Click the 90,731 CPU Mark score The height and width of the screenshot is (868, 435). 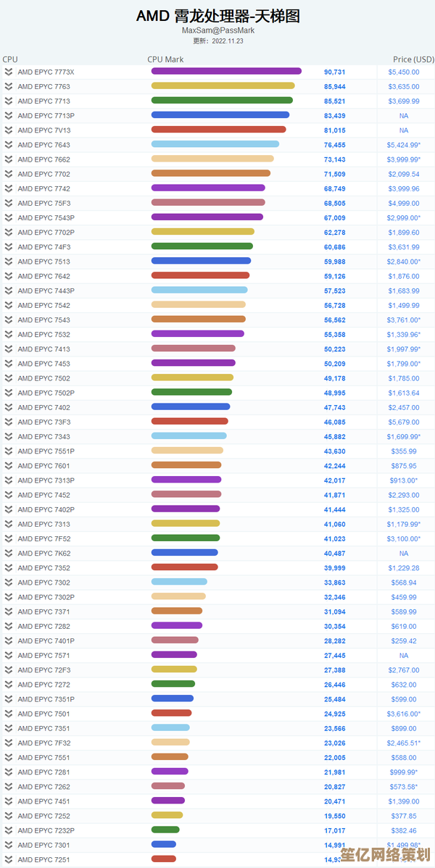pos(335,72)
